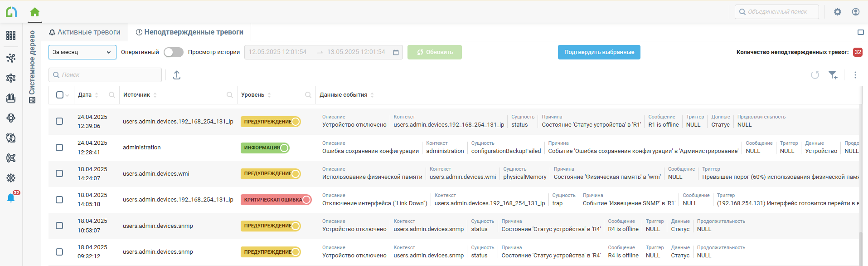Click the end date 13.05.2025 field
This screenshot has height=266, width=868.
(x=356, y=52)
